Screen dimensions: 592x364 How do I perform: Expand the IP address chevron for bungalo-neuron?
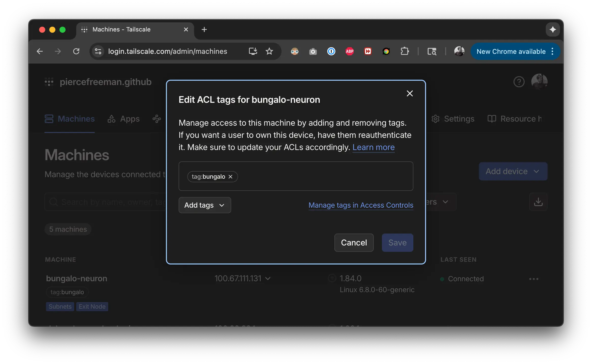(x=268, y=278)
